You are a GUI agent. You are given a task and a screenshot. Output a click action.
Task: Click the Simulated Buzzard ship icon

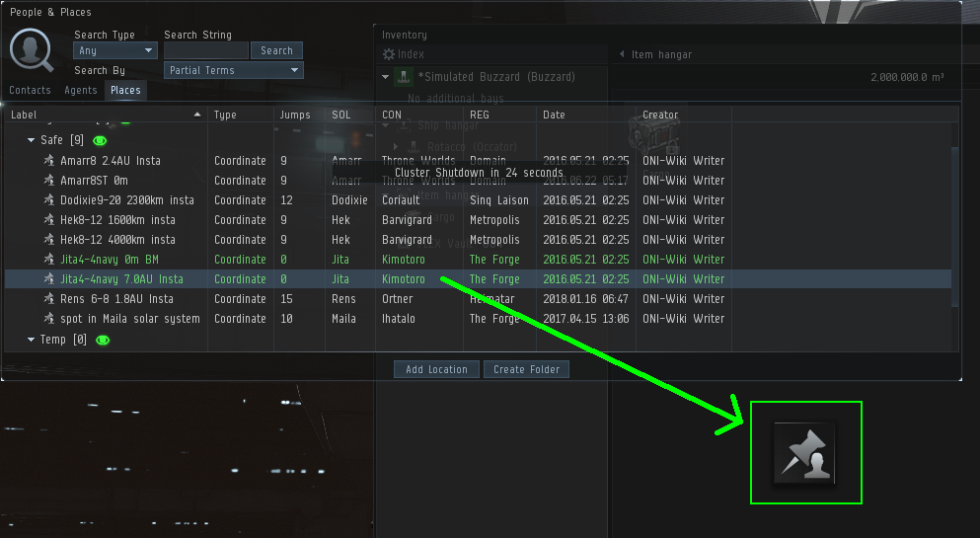pyautogui.click(x=404, y=77)
